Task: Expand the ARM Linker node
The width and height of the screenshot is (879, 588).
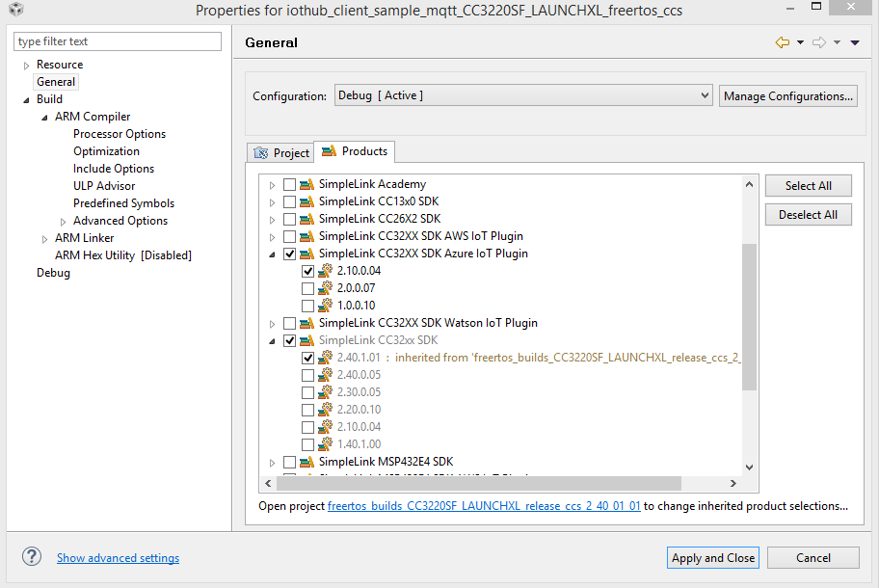Action: pos(44,239)
